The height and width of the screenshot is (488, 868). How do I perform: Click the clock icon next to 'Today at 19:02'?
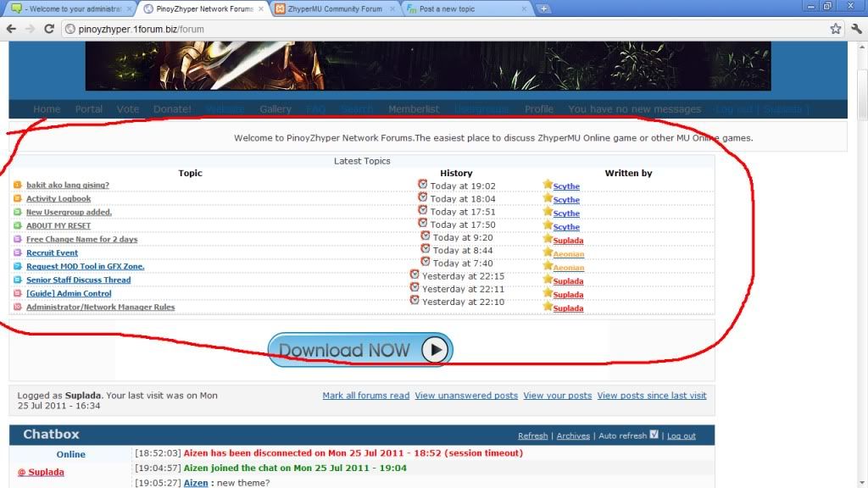(x=422, y=184)
